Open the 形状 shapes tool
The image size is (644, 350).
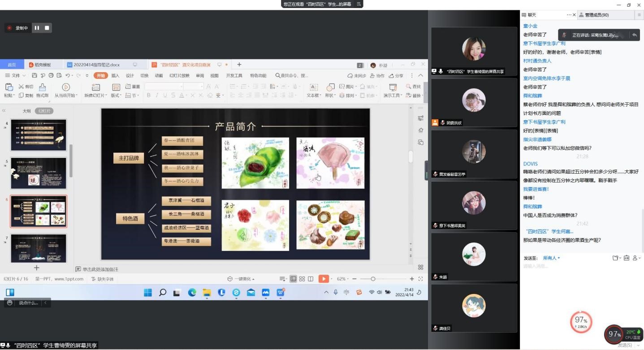point(330,87)
